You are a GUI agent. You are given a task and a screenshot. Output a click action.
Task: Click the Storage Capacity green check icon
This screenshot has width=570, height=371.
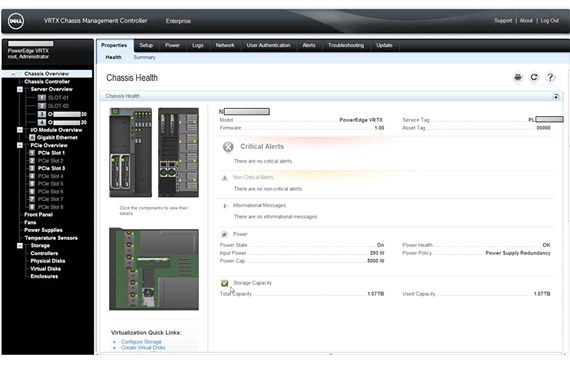[225, 283]
